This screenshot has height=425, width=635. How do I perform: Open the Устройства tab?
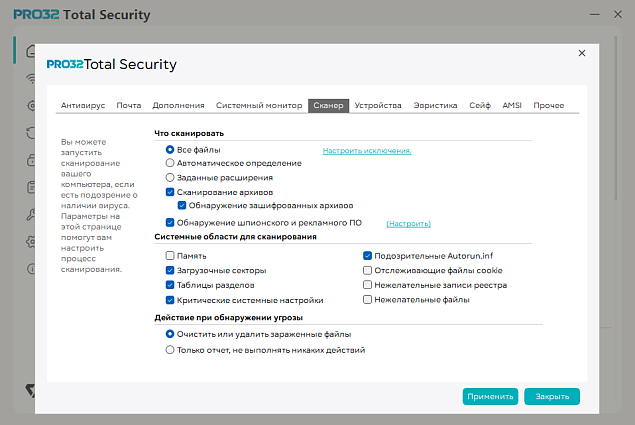[x=378, y=105]
